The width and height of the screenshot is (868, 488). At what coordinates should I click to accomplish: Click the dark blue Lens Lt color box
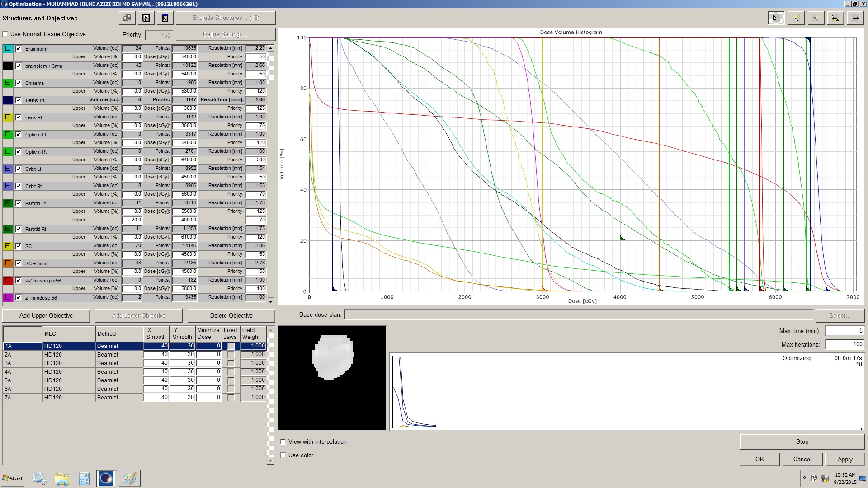coord(8,100)
